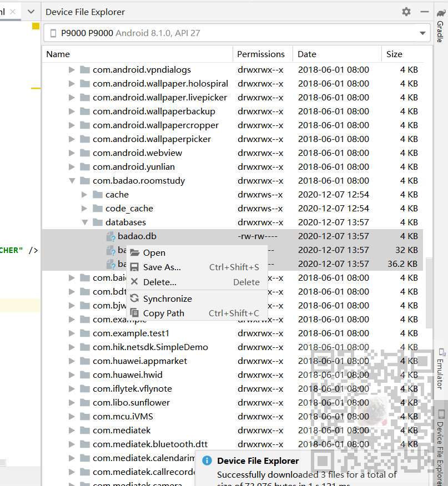Click the Delete X icon in menu

click(134, 281)
